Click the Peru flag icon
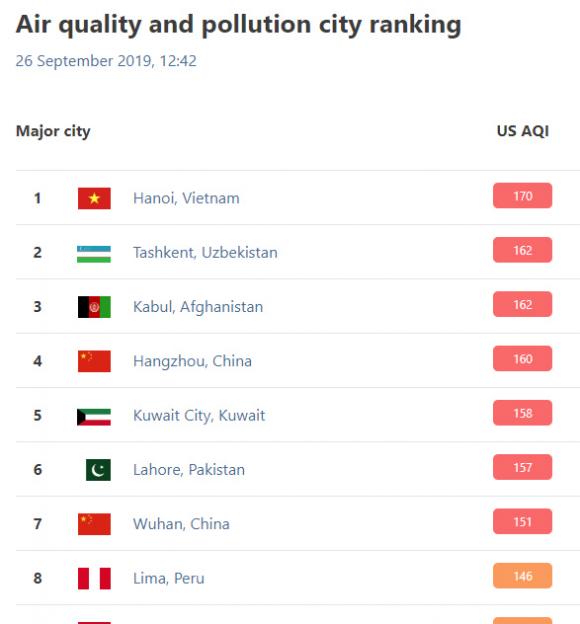This screenshot has width=580, height=624. click(94, 578)
